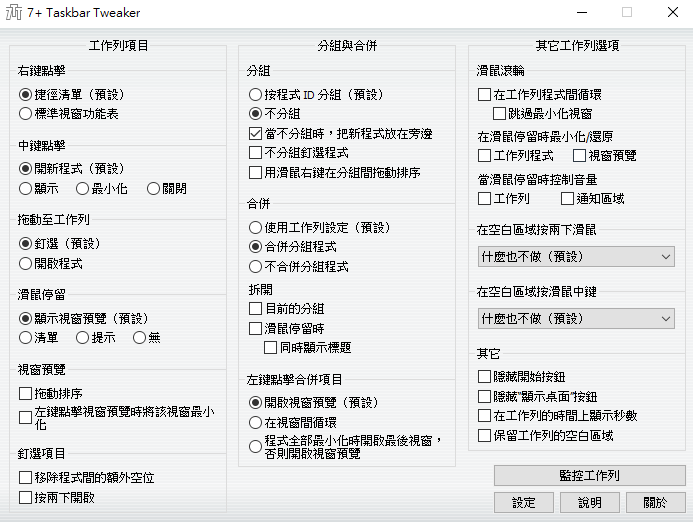Select 在視窗間循環 radio option
693x522 pixels.
pyautogui.click(x=293, y=423)
